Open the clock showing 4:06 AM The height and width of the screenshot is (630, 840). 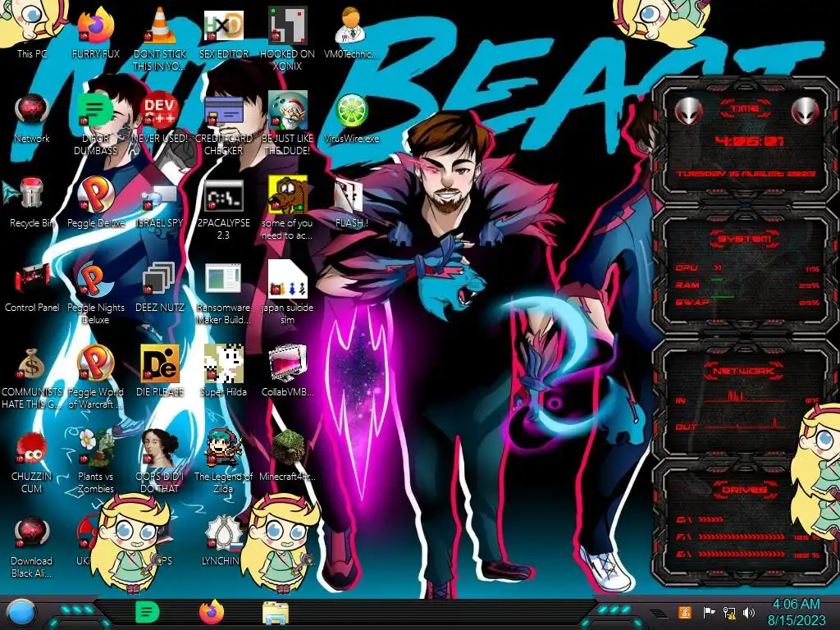click(x=796, y=612)
